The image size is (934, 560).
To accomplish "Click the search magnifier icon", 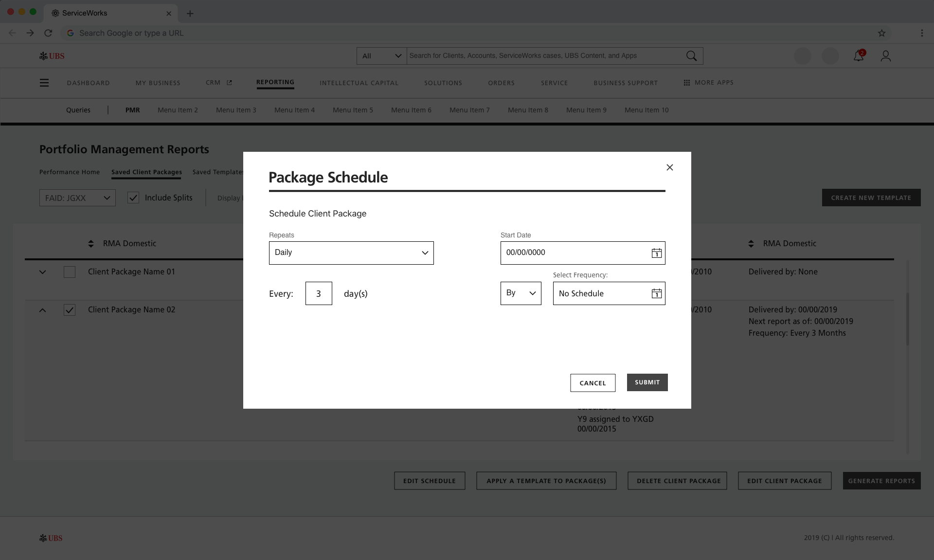I will (x=691, y=56).
